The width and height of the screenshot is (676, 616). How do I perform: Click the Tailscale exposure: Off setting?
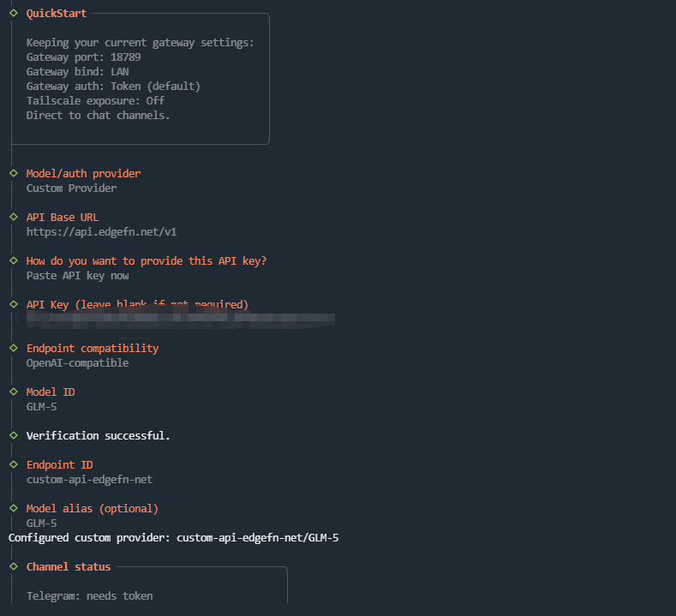(x=95, y=100)
